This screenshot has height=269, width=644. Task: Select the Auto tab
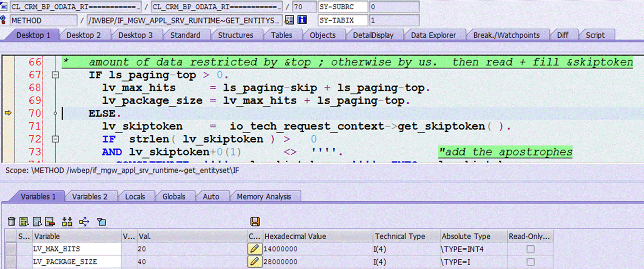211,197
